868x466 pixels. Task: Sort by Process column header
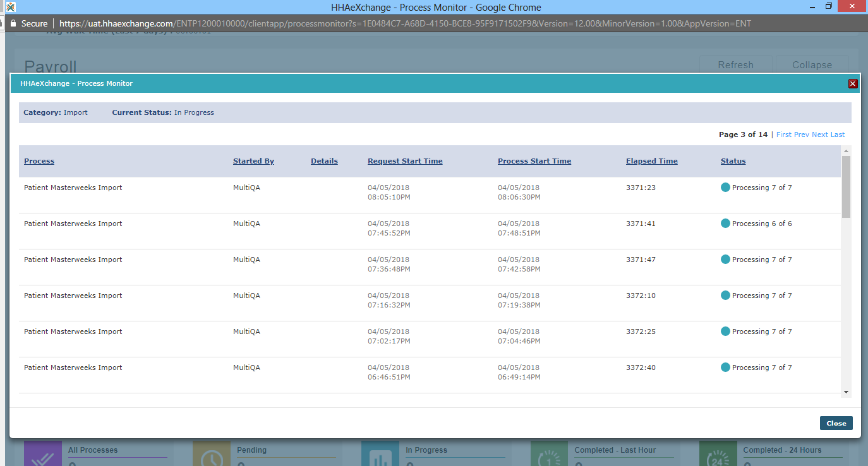pyautogui.click(x=39, y=161)
